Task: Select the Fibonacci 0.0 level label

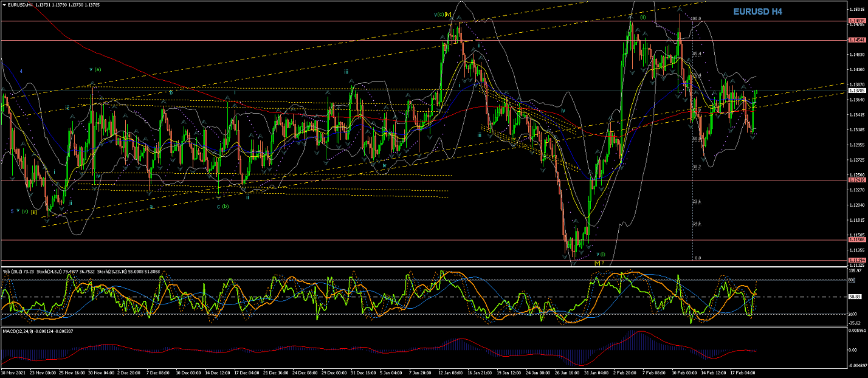Action: 698,258
